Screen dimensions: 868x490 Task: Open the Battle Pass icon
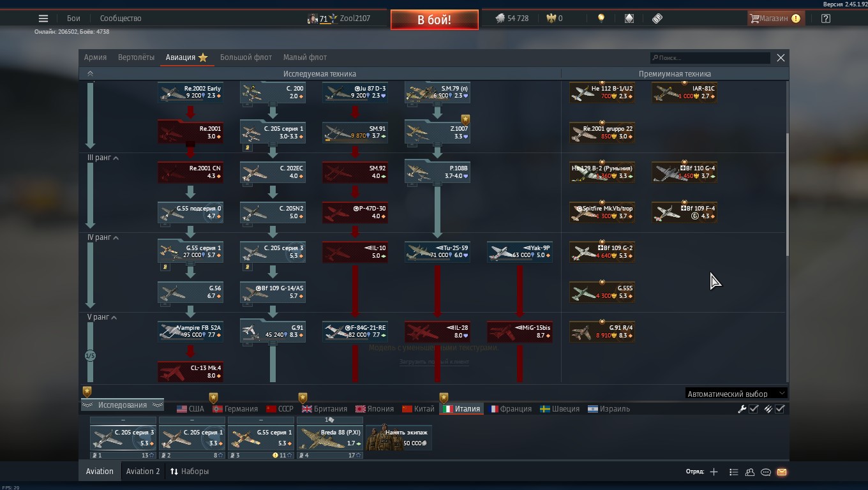(x=657, y=19)
